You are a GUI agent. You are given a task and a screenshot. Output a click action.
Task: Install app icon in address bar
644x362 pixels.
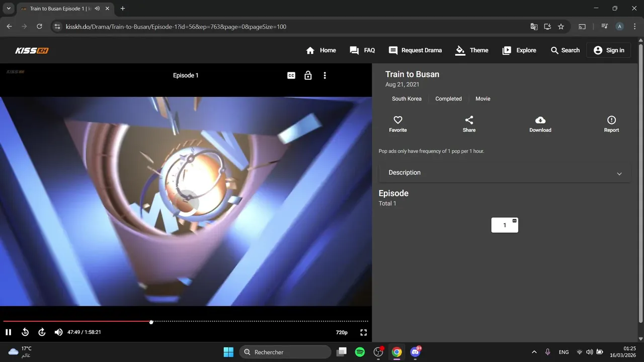tap(547, 27)
